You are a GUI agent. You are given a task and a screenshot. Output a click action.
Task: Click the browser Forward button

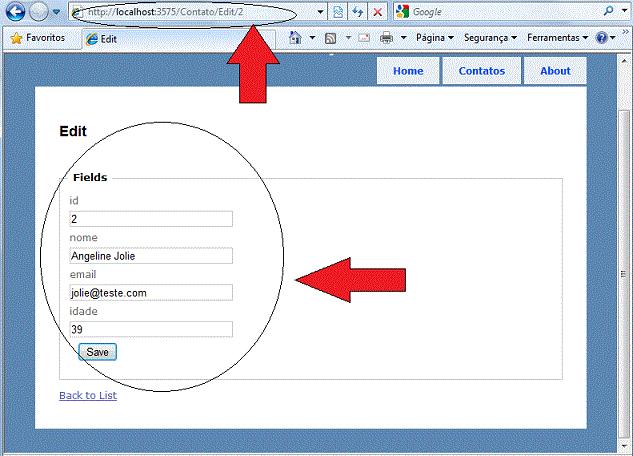[39, 11]
